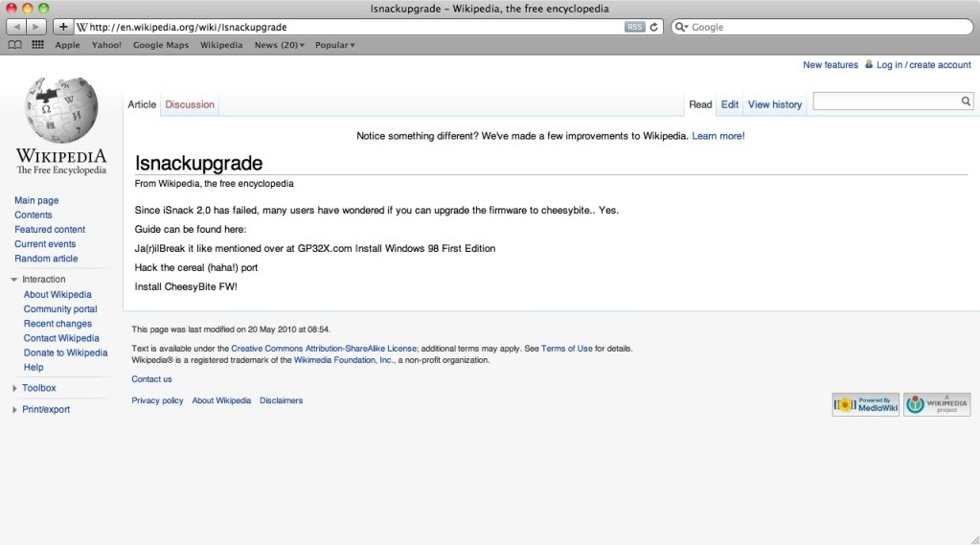Click the RSS feed button in address bar
980x545 pixels.
tap(634, 27)
